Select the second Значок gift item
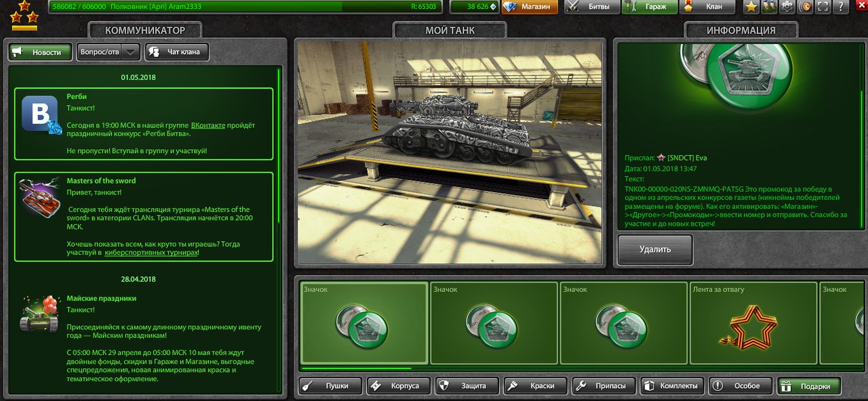 coord(494,323)
